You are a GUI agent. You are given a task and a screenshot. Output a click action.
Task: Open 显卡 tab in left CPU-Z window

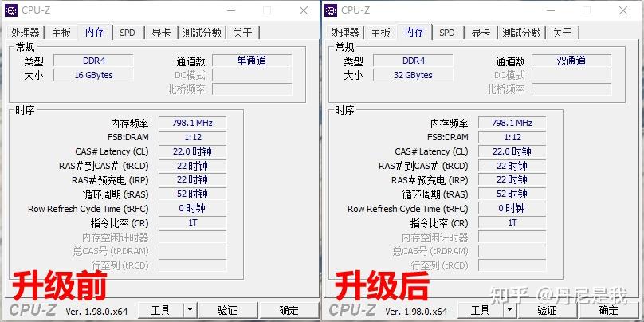[x=161, y=33]
